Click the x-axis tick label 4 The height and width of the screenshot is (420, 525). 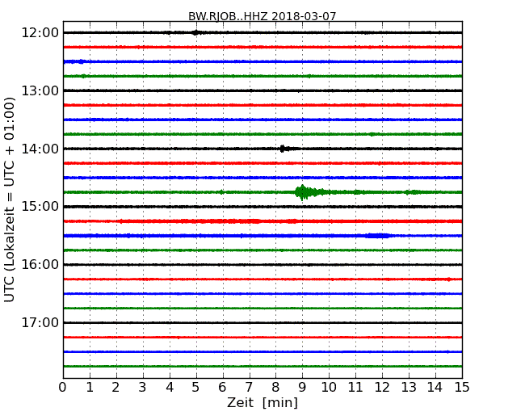pos(170,387)
